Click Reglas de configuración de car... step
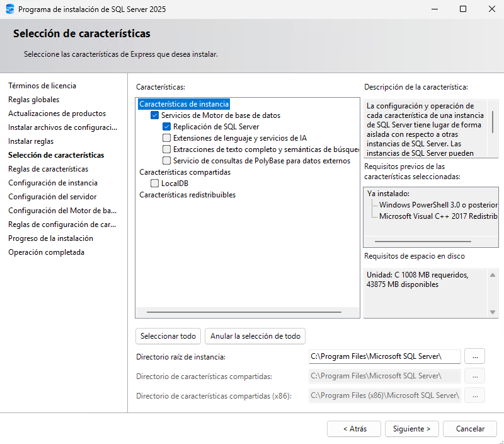The width and height of the screenshot is (504, 444). pos(62,225)
